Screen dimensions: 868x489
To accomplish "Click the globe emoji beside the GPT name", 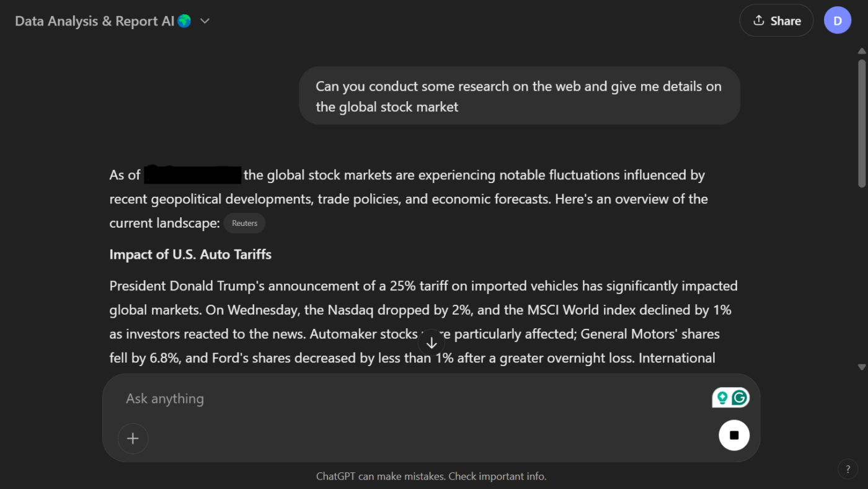I will pos(184,21).
